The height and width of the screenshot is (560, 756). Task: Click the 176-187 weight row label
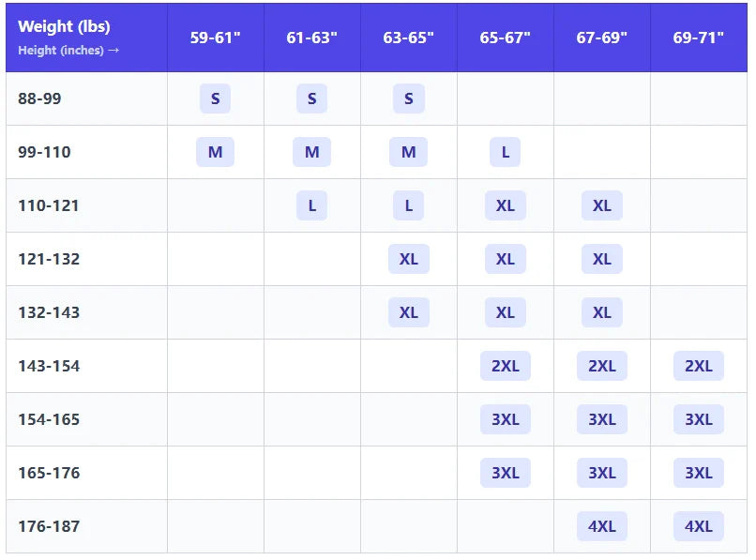(x=49, y=526)
